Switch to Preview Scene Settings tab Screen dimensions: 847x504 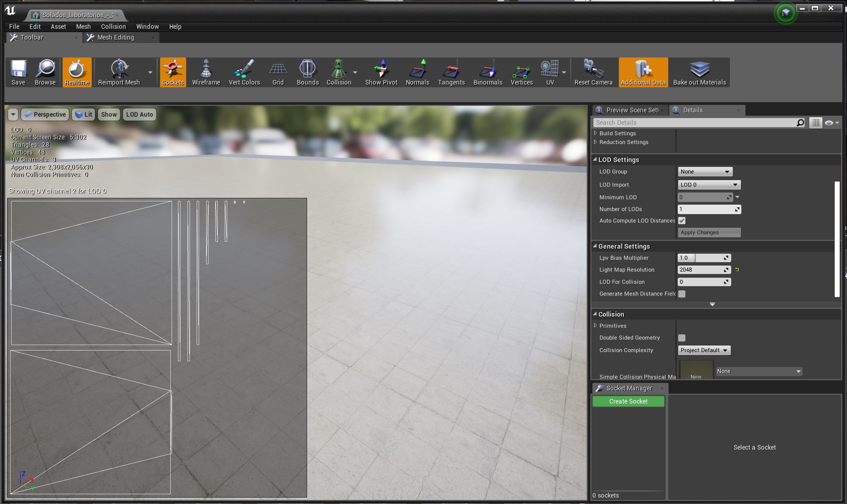click(x=630, y=110)
